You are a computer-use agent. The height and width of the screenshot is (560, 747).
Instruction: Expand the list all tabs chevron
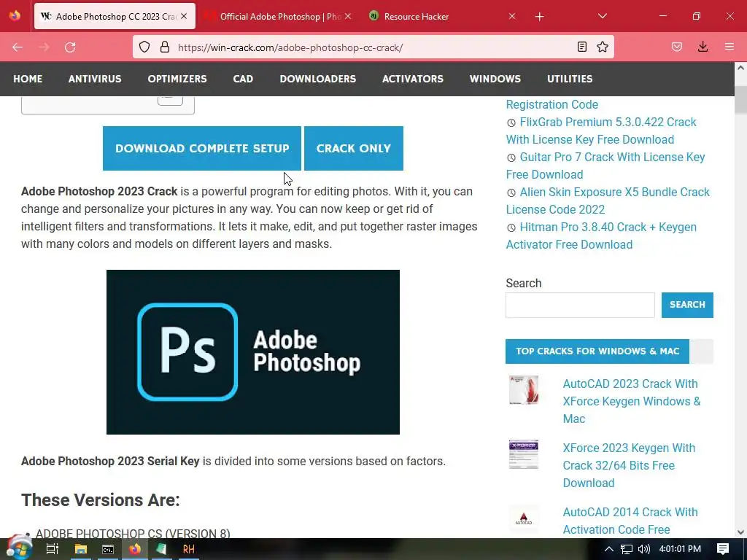[602, 16]
